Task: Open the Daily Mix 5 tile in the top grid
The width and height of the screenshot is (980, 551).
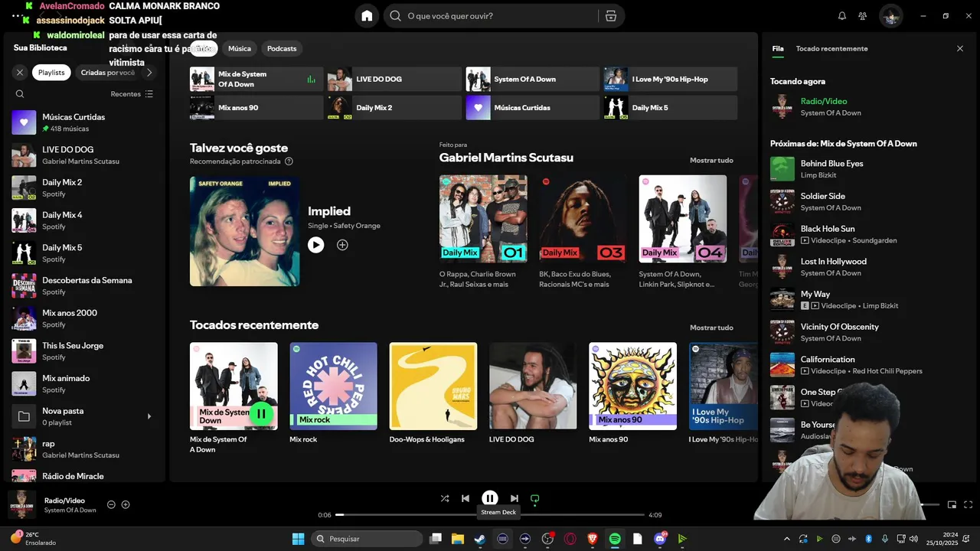Action: [x=670, y=107]
